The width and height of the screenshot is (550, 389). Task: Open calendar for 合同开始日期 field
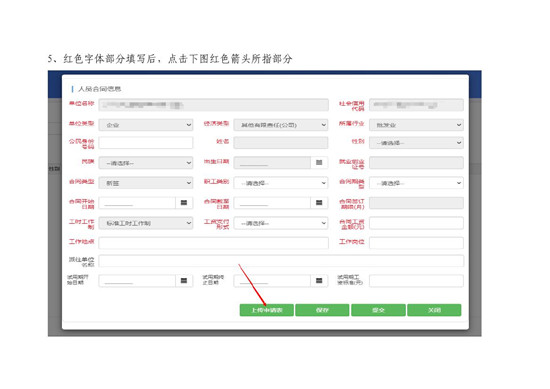coord(184,203)
